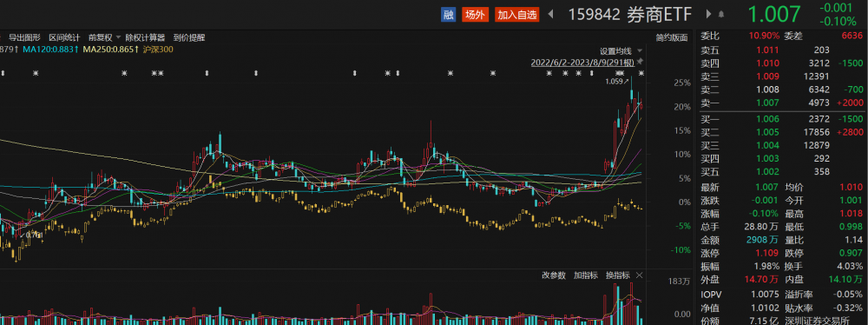Screen dimensions: 868x325
Task: Click the 委差 6636 value
Action: [852, 36]
